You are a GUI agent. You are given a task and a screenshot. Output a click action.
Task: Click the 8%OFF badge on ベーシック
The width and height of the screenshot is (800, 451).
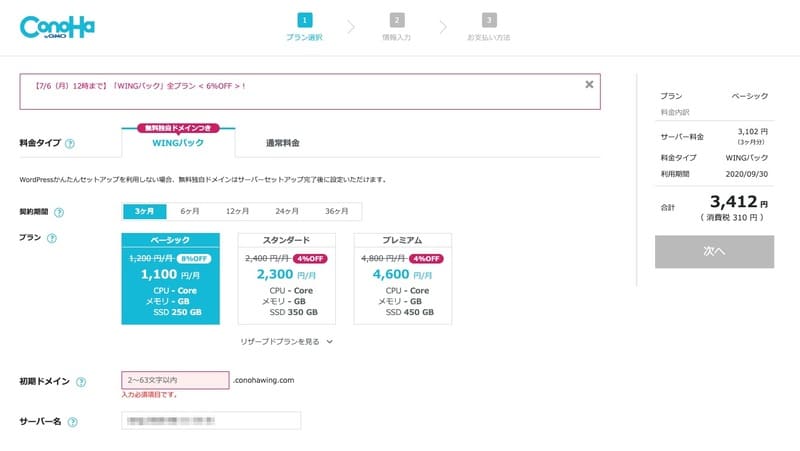pos(194,259)
